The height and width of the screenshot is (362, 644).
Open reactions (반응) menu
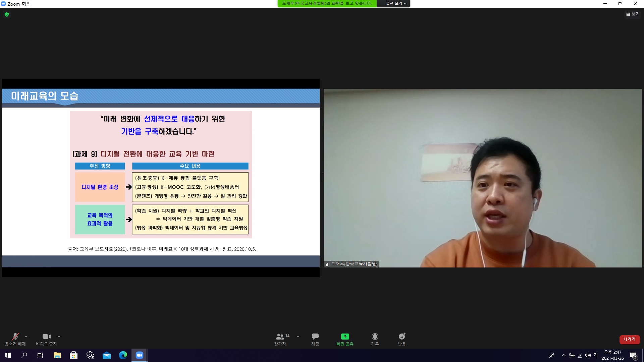click(402, 339)
